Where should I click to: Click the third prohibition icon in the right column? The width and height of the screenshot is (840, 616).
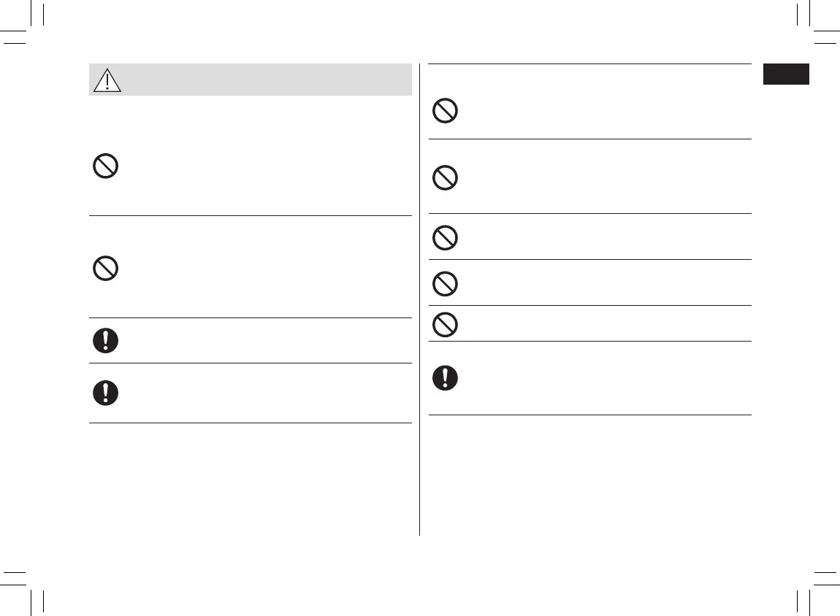(446, 237)
